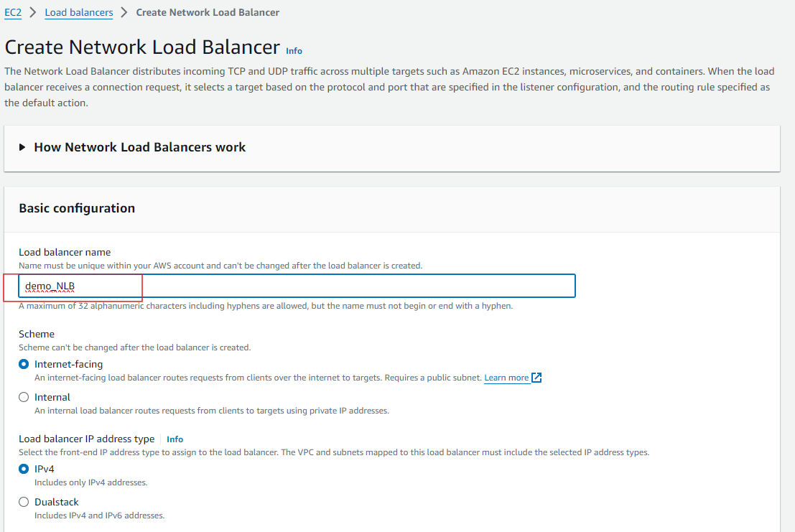Open the Learn more link under Internet-facing
The width and height of the screenshot is (795, 532).
pyautogui.click(x=506, y=378)
